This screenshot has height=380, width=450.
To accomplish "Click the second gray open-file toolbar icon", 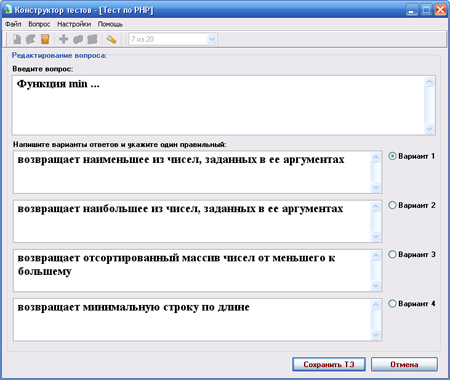I will point(31,39).
